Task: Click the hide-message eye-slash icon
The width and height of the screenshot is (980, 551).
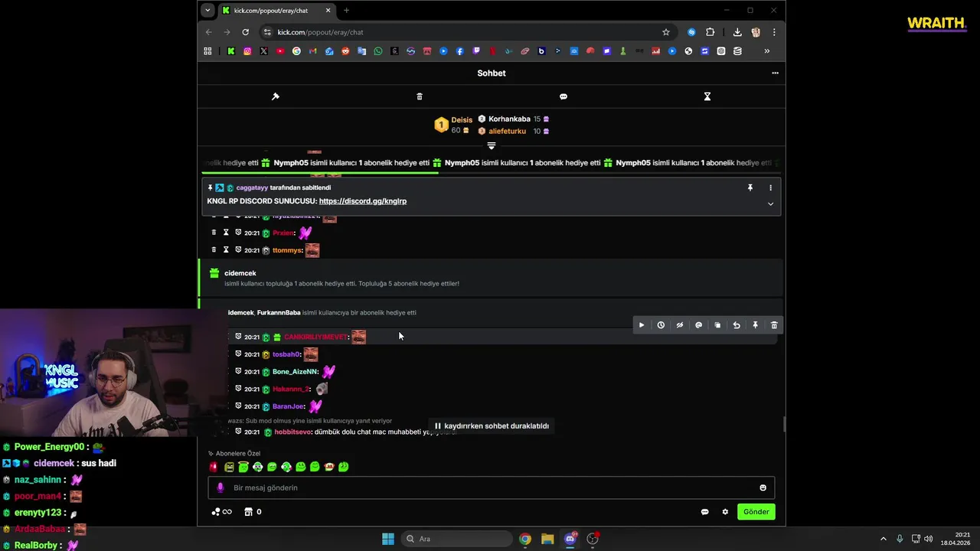Action: 679,325
